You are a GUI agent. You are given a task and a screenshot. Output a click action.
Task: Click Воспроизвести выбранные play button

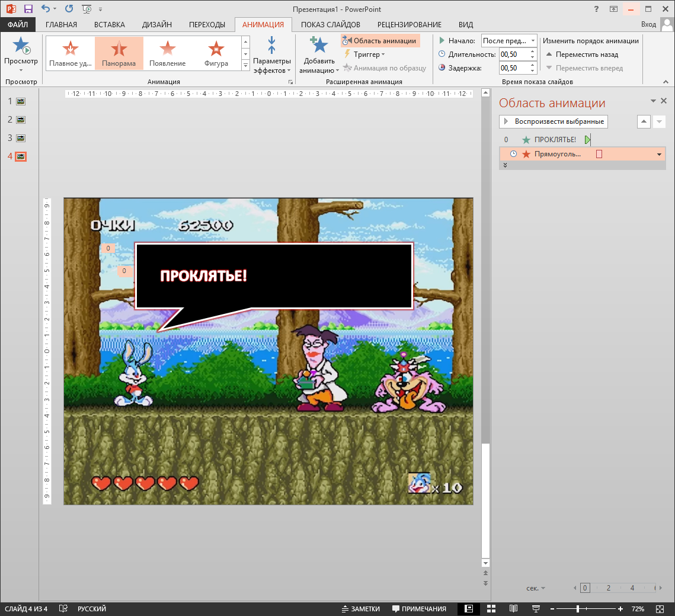(x=554, y=121)
